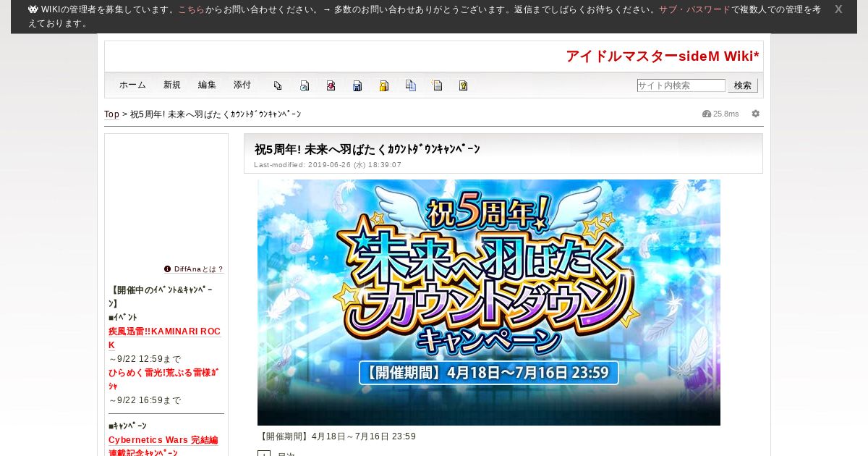Open the アイドルマスターsideM Wiki* site title
The height and width of the screenshot is (456, 868).
click(663, 56)
